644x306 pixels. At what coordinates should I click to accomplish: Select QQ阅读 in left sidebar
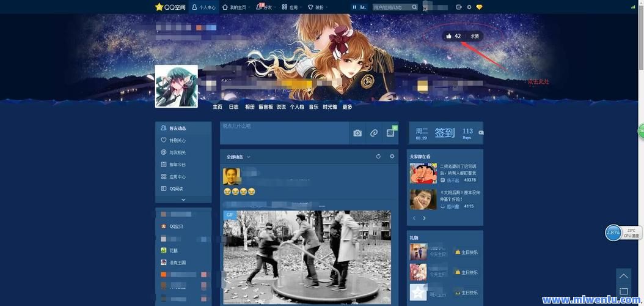[x=183, y=188]
